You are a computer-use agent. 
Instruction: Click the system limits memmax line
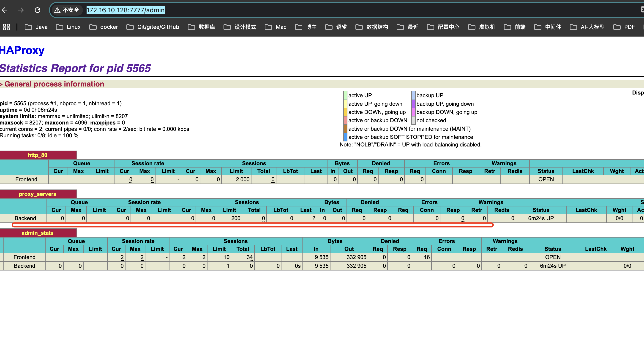click(64, 116)
